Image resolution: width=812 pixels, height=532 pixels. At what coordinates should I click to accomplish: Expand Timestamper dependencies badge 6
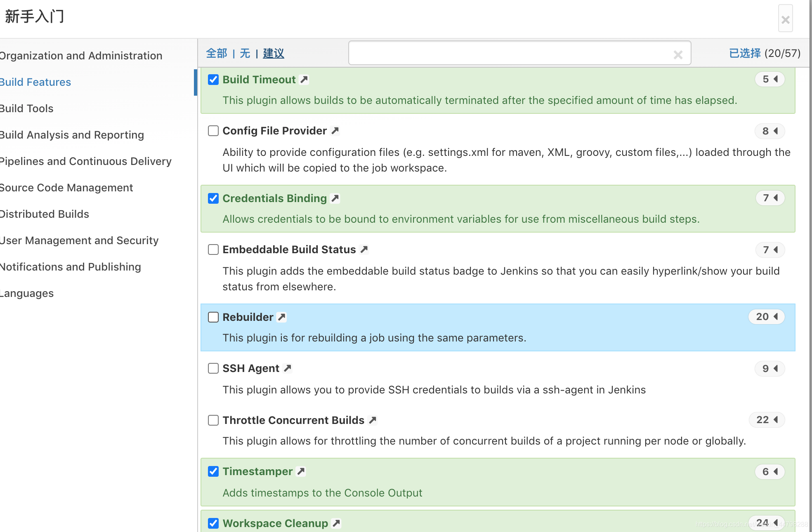pyautogui.click(x=770, y=472)
